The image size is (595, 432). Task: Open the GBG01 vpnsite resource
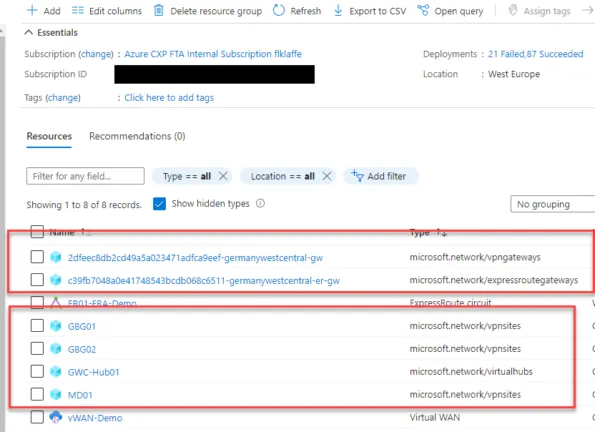[82, 326]
